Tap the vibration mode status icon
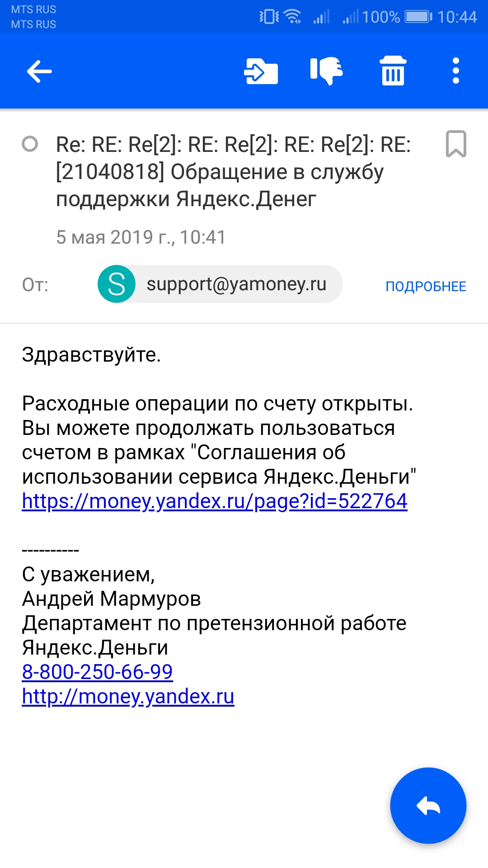This screenshot has width=488, height=868. [x=269, y=17]
